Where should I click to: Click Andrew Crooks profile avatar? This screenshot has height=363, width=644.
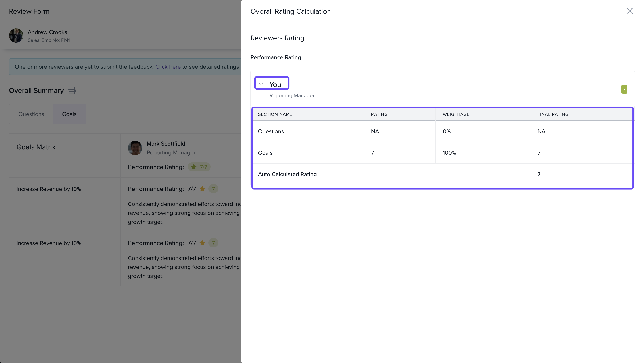[16, 36]
